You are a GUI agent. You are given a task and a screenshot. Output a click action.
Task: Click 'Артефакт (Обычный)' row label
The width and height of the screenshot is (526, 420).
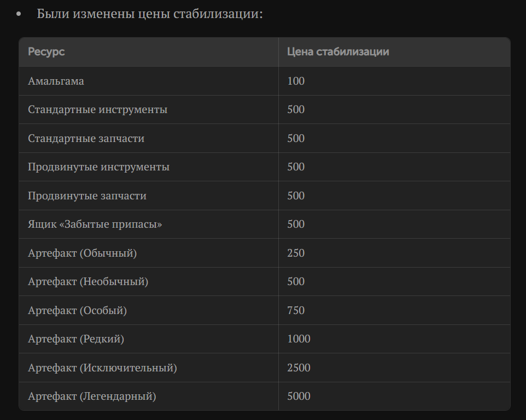pos(83,253)
